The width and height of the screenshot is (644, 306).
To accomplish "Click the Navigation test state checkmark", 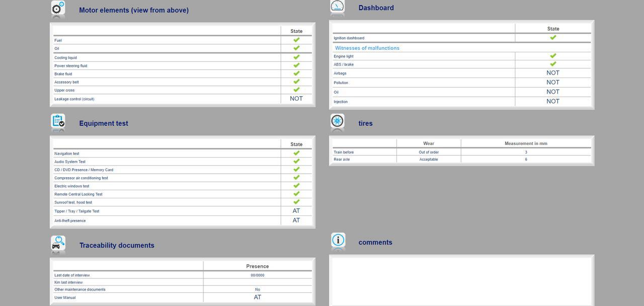I will pos(296,154).
